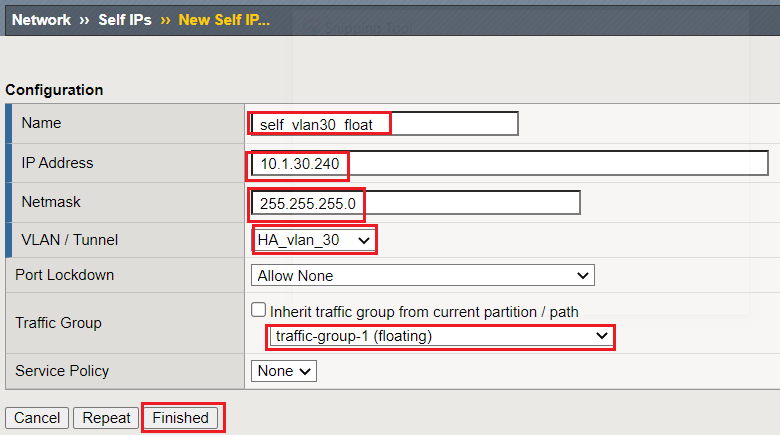780x435 pixels.
Task: Click the Finished button
Action: click(x=181, y=418)
